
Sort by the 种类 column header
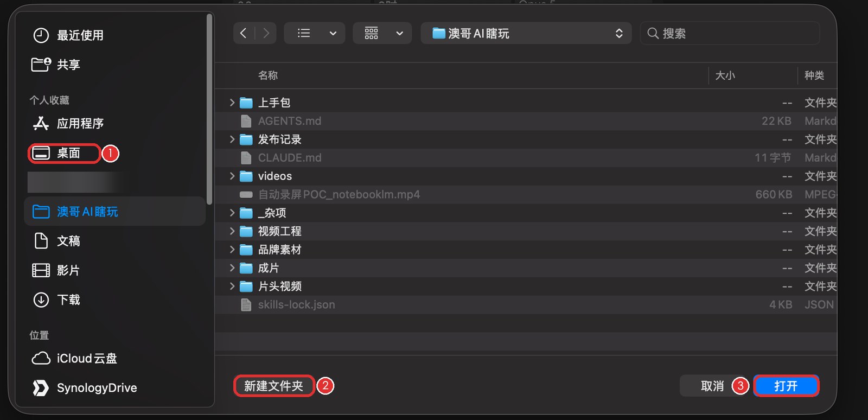tap(814, 75)
